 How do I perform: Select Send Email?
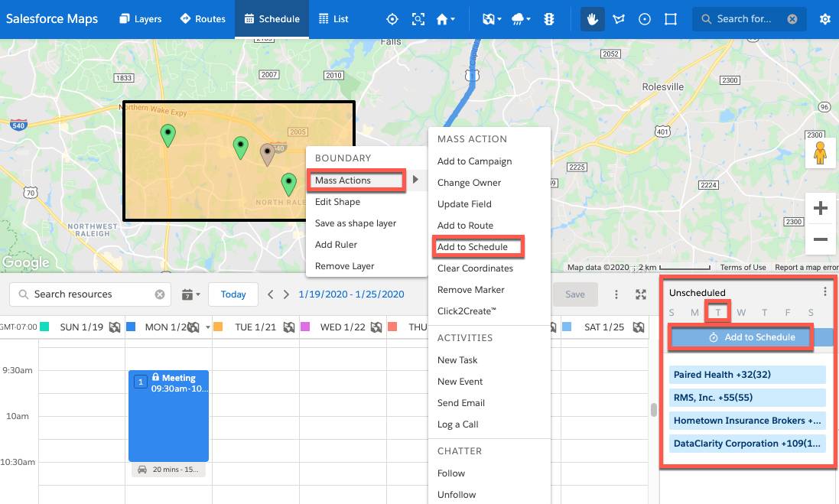[461, 403]
